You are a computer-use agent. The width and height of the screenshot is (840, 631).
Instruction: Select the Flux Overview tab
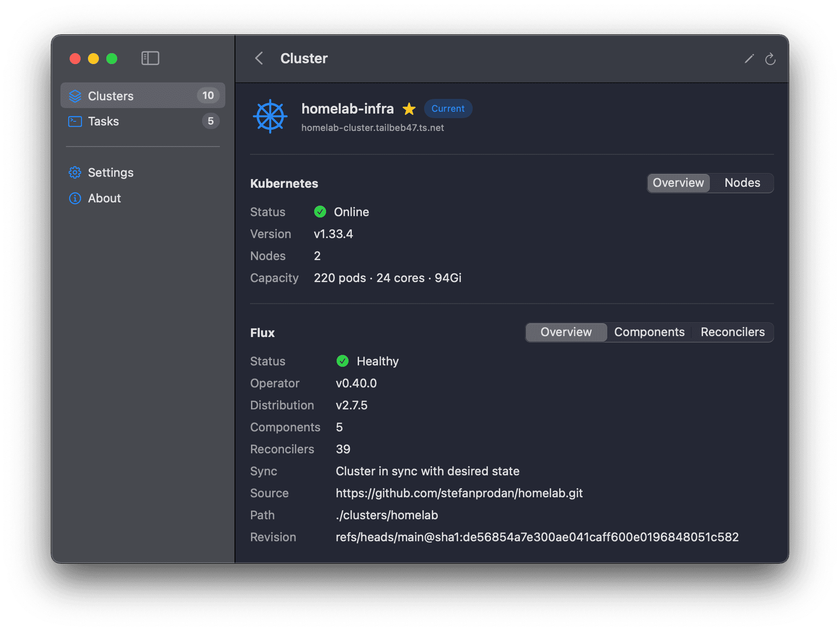[x=566, y=332]
